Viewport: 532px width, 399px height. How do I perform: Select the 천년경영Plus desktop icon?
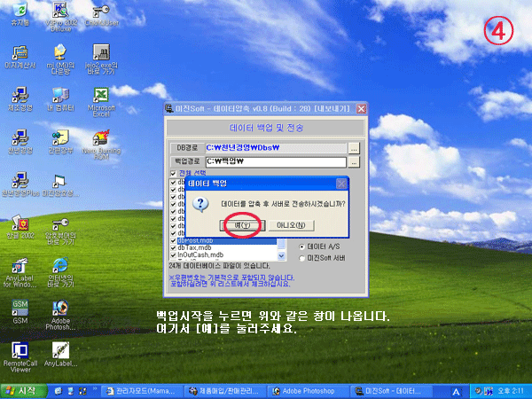(x=20, y=184)
